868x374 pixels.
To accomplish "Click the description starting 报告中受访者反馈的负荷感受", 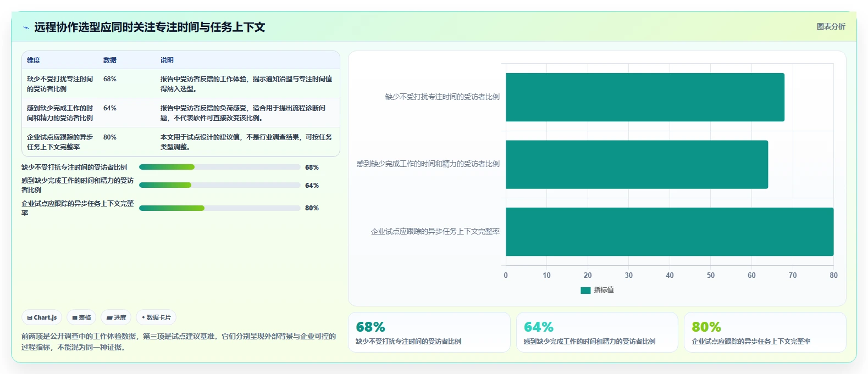I will point(243,113).
